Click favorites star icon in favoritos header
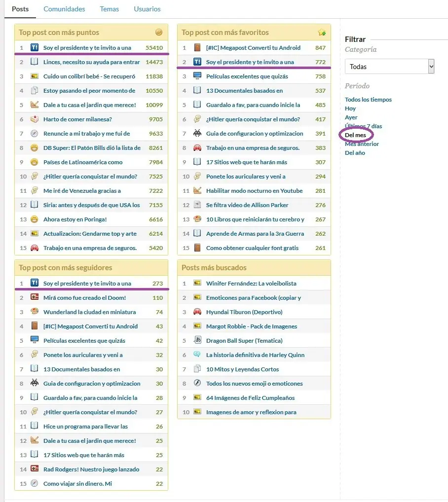The image size is (448, 502). pyautogui.click(x=322, y=32)
